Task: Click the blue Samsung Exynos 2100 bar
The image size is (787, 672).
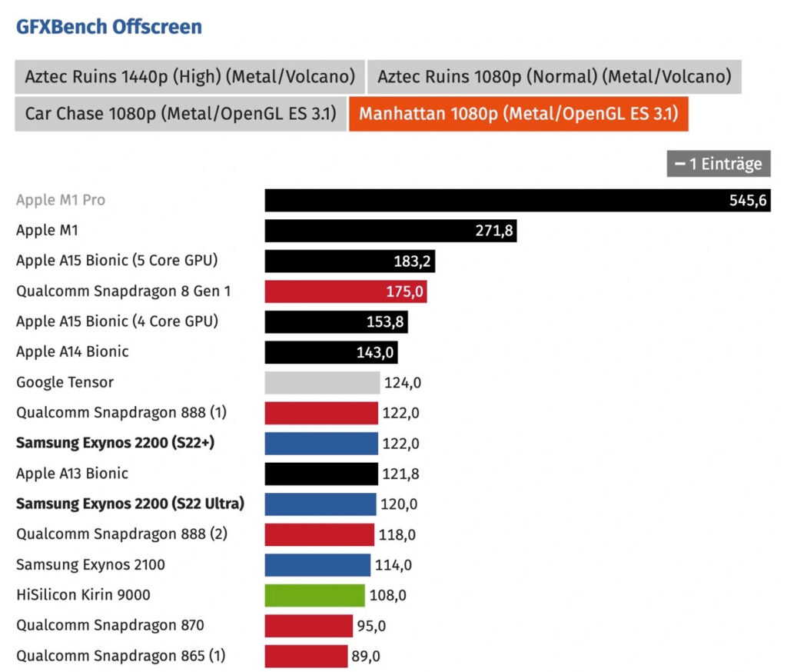Action: [317, 565]
